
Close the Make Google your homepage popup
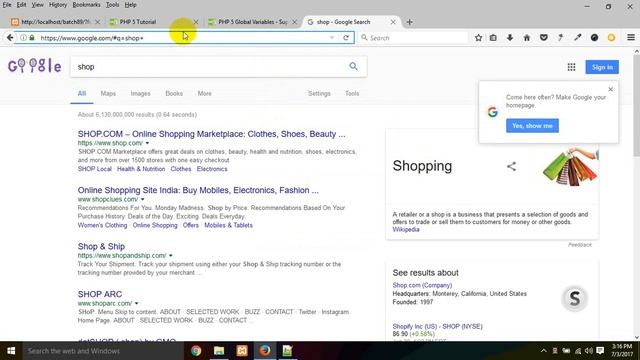(610, 89)
